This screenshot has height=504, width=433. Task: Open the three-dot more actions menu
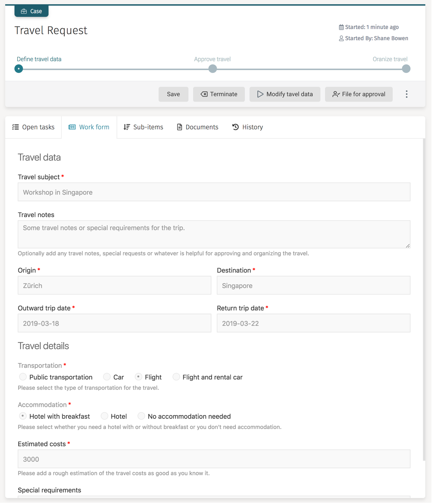406,94
